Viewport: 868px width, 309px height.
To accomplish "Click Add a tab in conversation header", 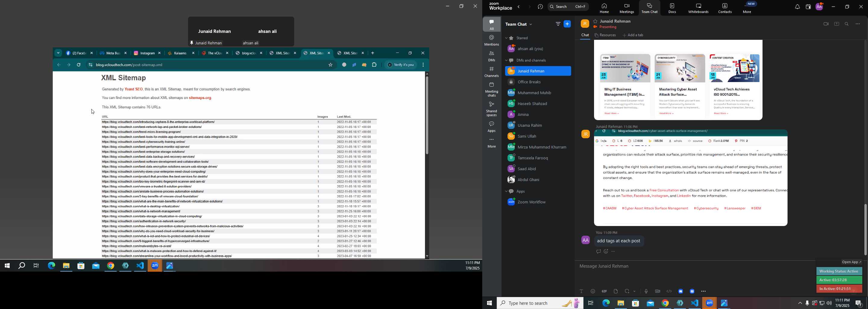I will pyautogui.click(x=633, y=35).
